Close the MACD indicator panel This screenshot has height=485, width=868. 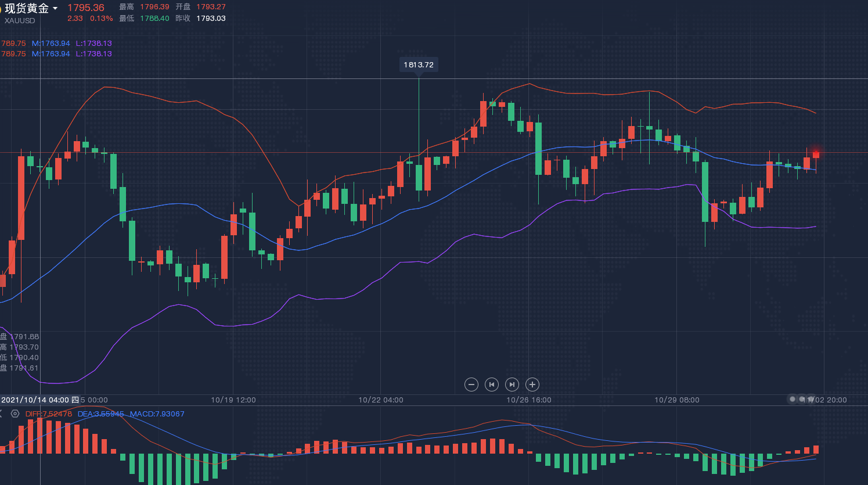coord(2,414)
